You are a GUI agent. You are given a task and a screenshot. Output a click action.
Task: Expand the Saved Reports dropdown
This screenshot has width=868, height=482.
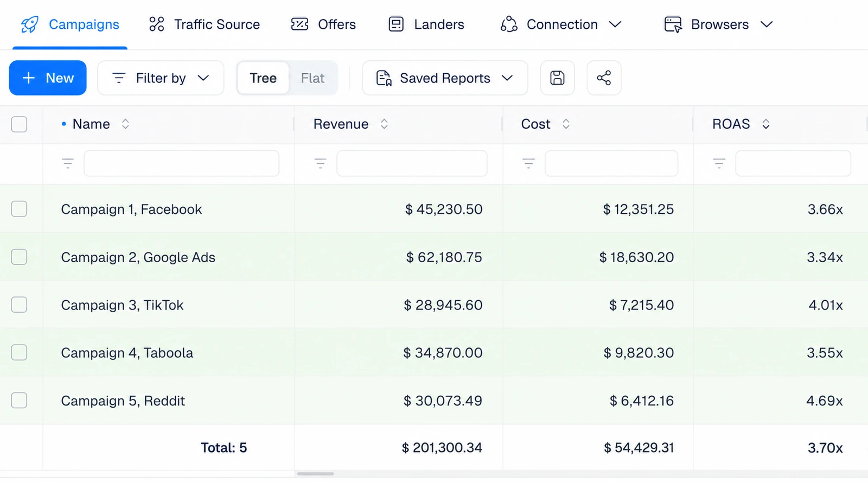445,78
